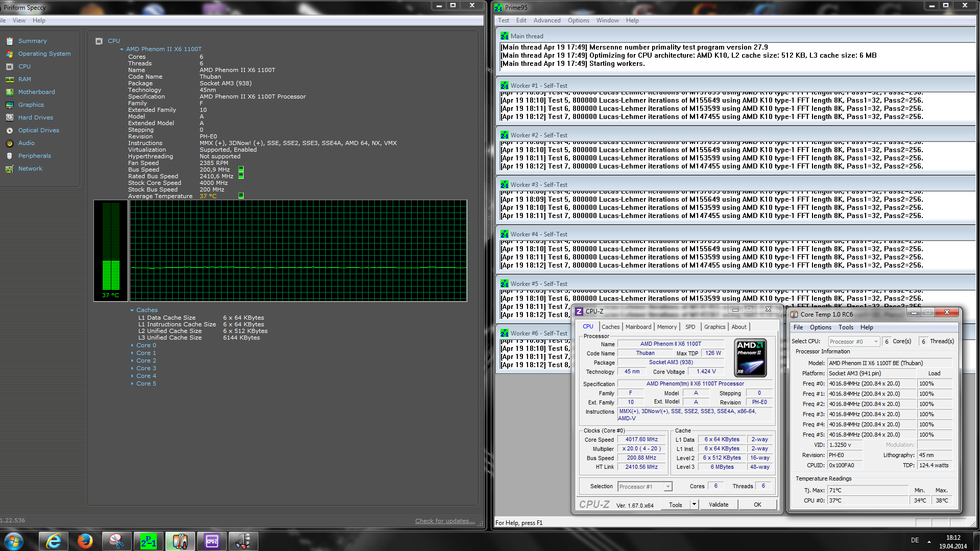
Task: Open Internet Explorer from the taskbar
Action: click(53, 541)
